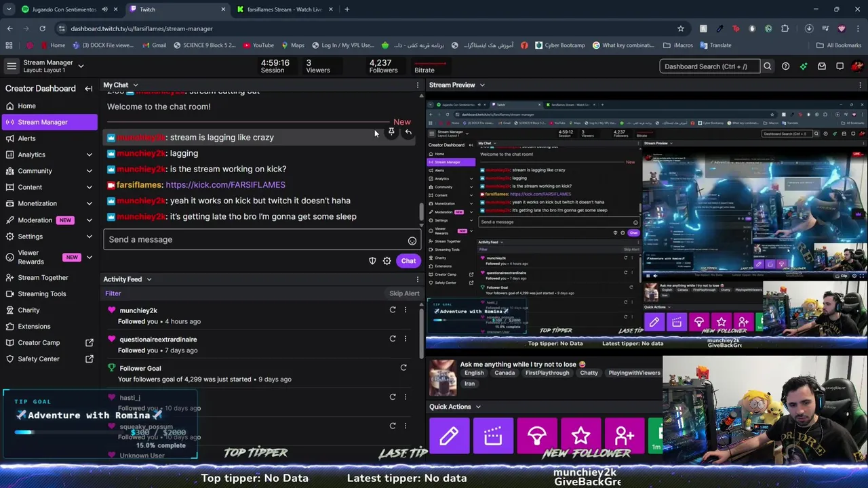
Task: Open the emote picker in chat input
Action: point(412,241)
